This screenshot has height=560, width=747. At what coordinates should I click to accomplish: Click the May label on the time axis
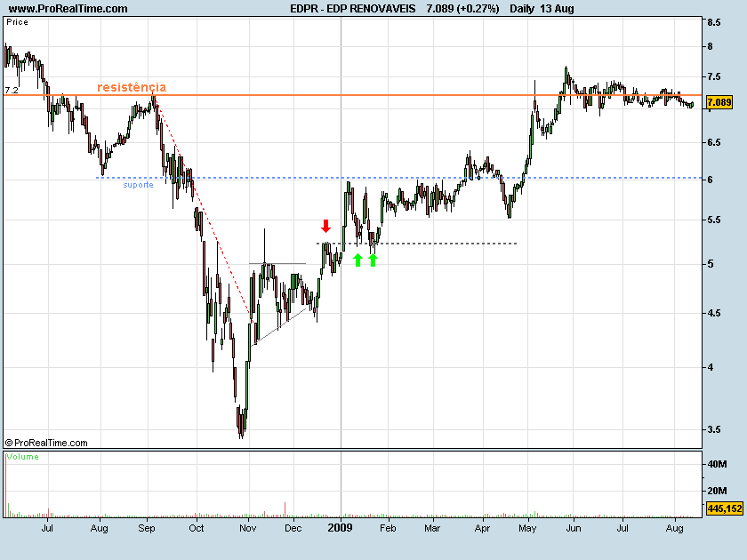[x=527, y=528]
